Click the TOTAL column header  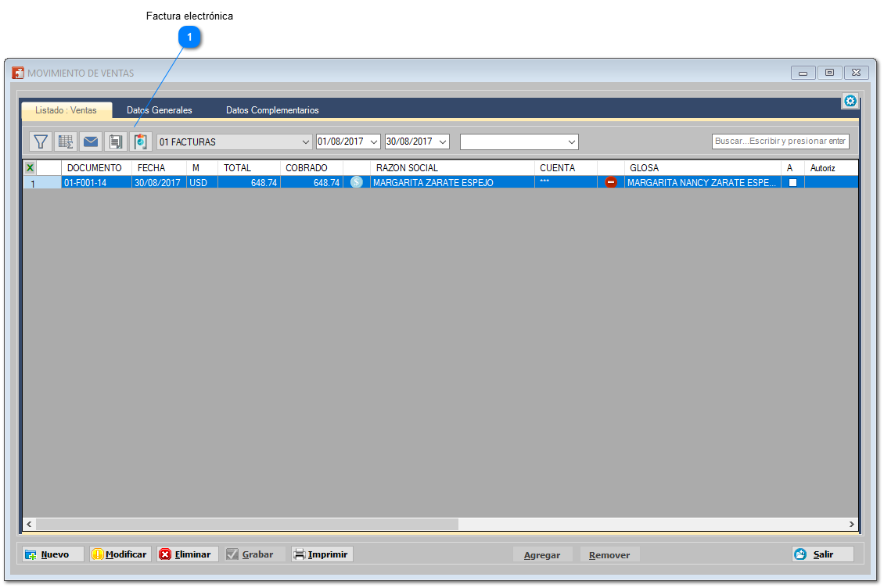click(x=250, y=167)
